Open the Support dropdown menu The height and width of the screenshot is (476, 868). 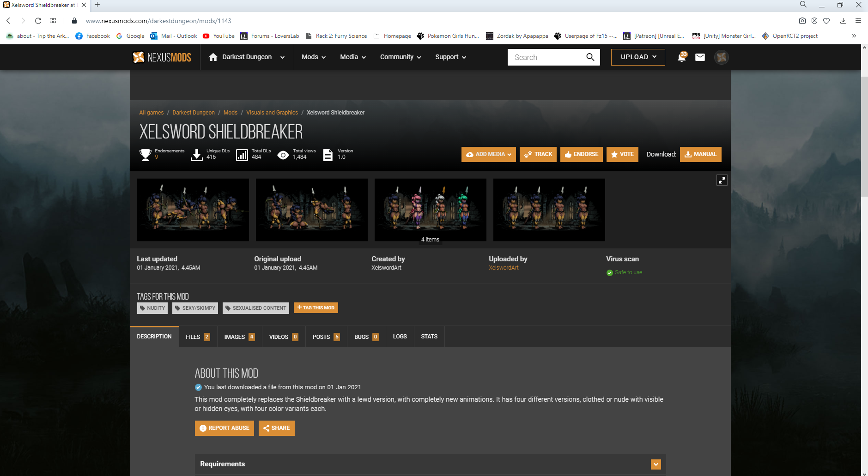coord(450,57)
